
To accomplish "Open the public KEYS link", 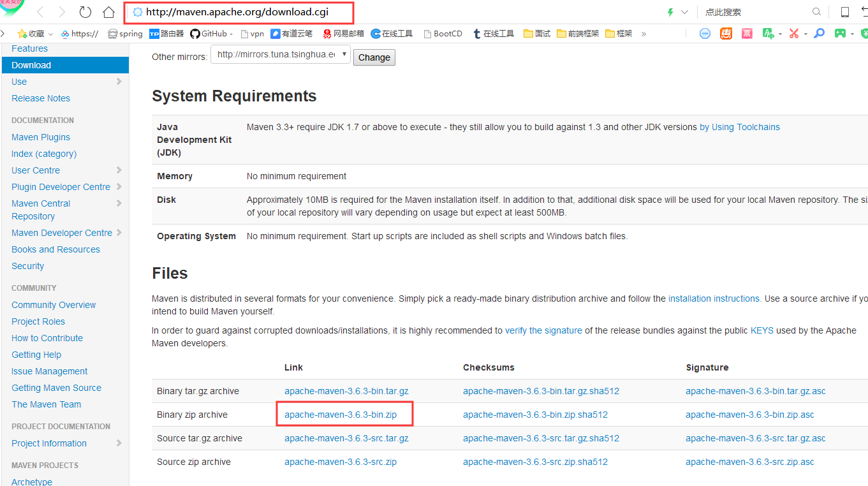I will tap(762, 330).
